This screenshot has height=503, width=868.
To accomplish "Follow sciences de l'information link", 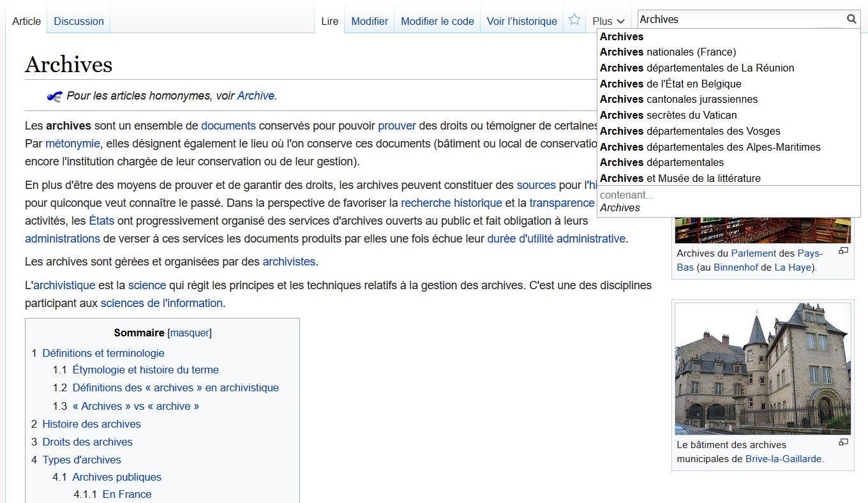I will (x=161, y=303).
